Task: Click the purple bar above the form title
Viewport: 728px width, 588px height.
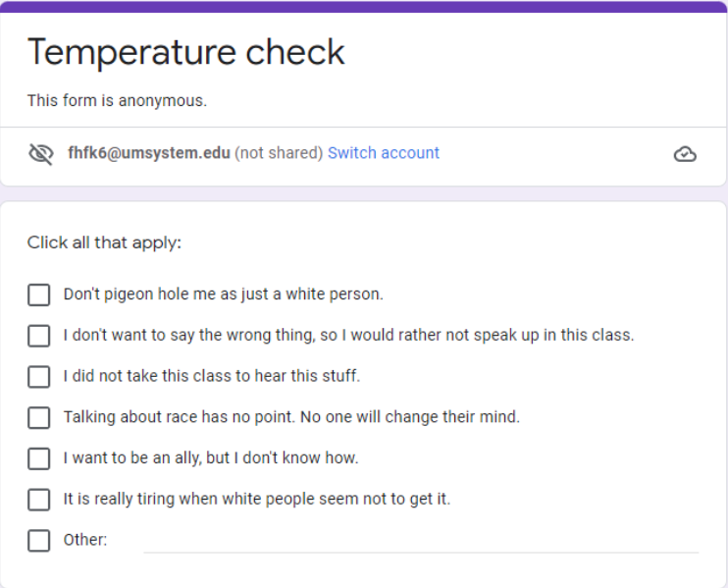Action: pos(363,6)
